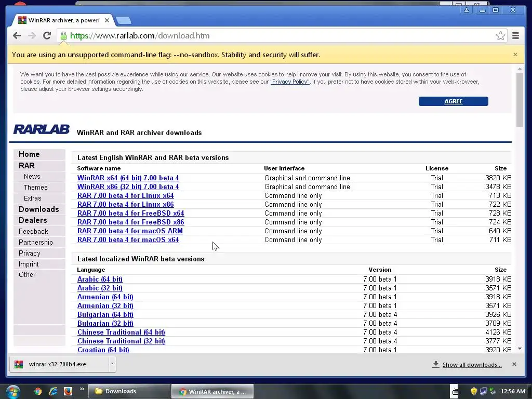This screenshot has width=532, height=399.
Task: Click the winrar-x32-700b4.exe download file icon
Action: click(x=19, y=364)
